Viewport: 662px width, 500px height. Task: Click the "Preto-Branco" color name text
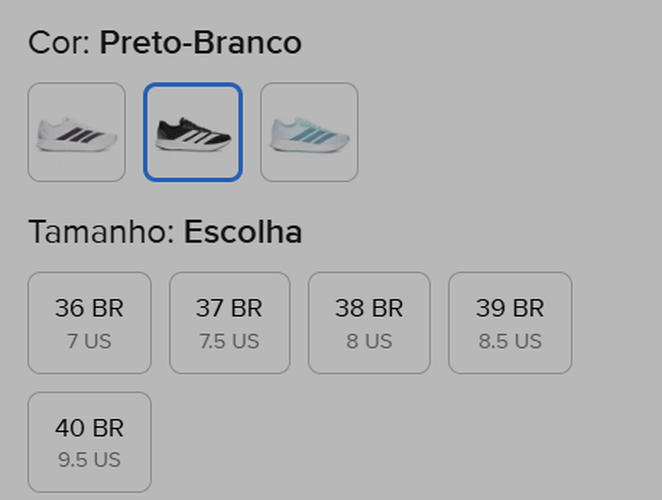(200, 43)
